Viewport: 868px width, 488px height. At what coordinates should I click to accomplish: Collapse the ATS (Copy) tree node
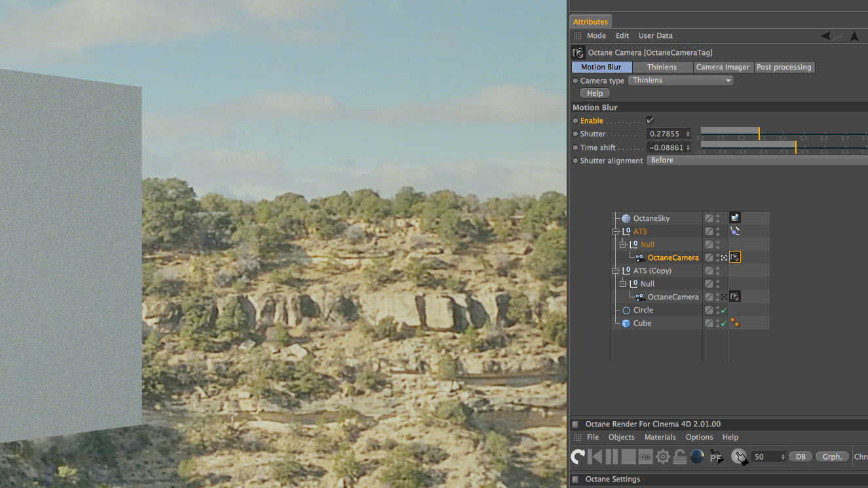616,271
